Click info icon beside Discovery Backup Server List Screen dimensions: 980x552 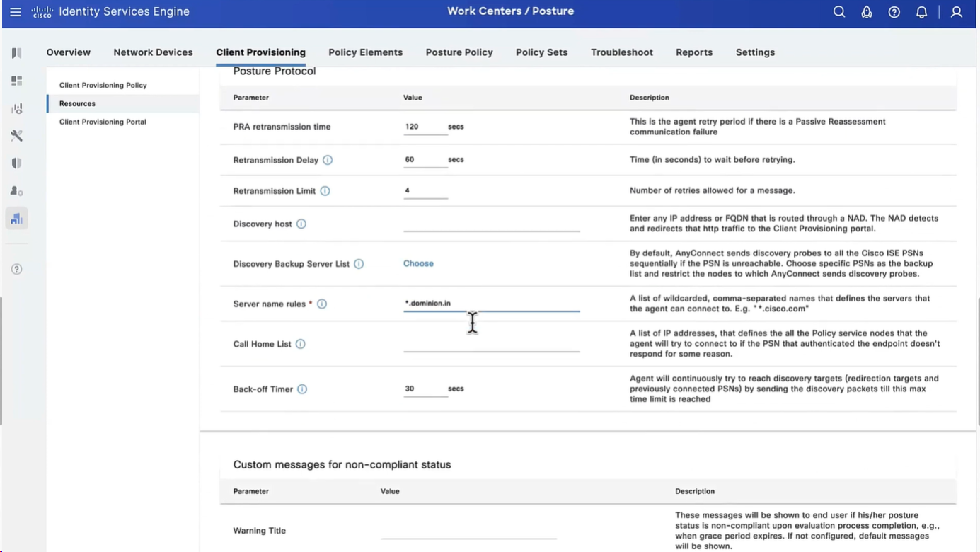tap(359, 264)
